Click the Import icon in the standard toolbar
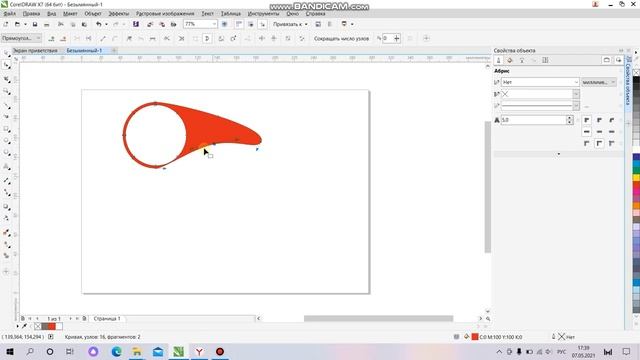640x360 pixels. pyautogui.click(x=149, y=24)
